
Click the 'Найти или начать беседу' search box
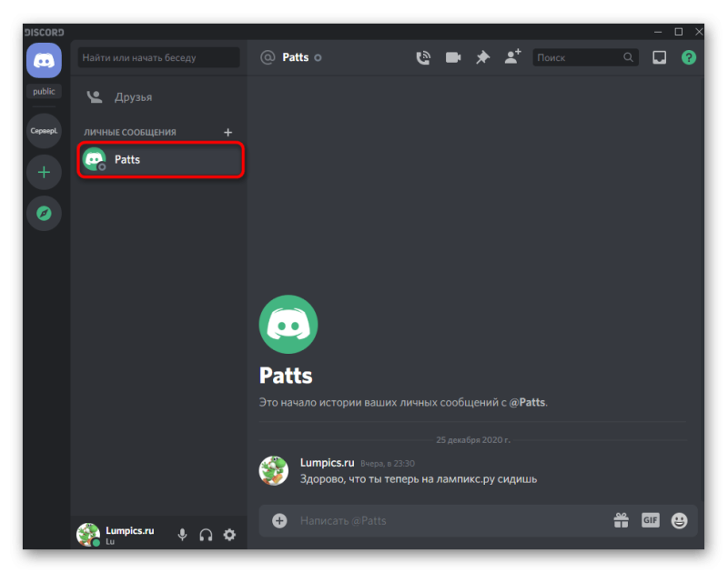(158, 57)
